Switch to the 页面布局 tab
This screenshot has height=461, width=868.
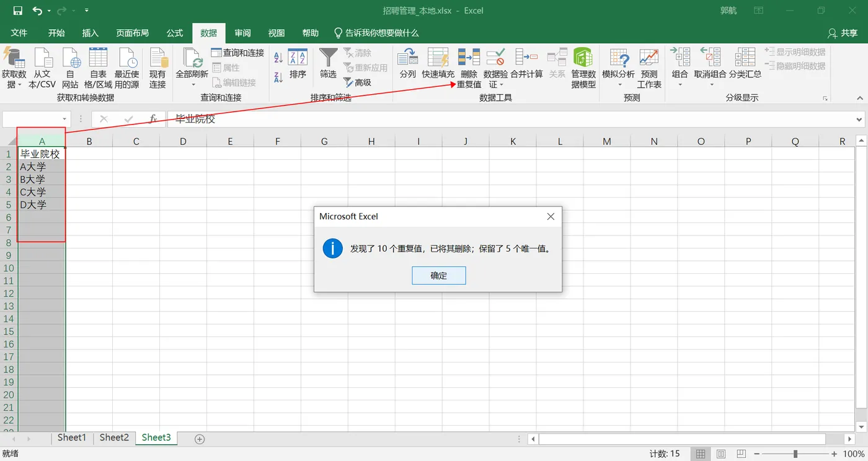[x=133, y=33]
